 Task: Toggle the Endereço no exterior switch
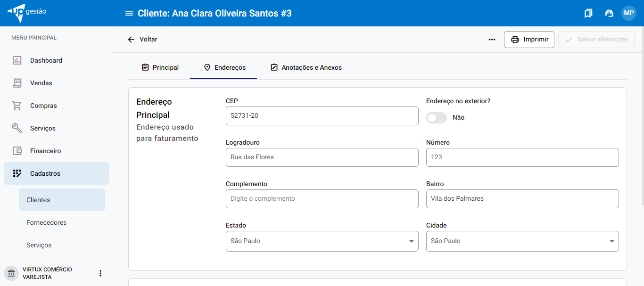pos(436,118)
